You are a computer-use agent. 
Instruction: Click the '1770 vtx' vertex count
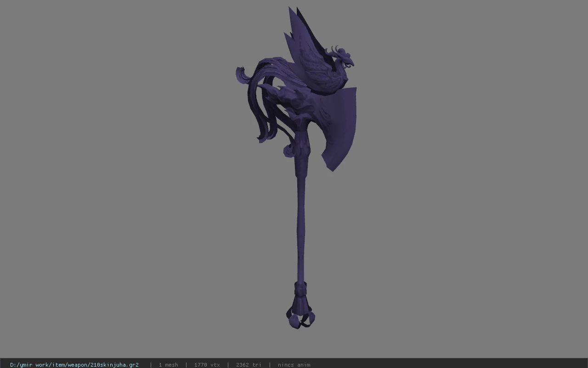tap(207, 365)
